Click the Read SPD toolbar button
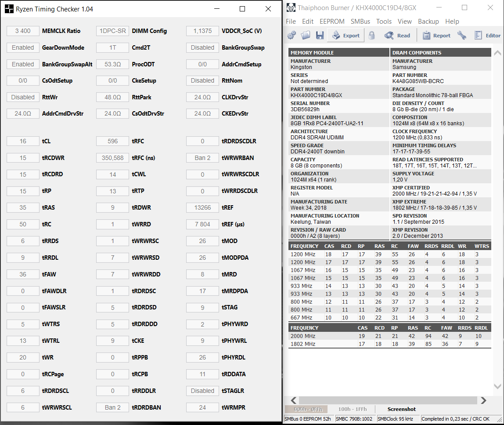504x425 pixels. click(x=397, y=36)
